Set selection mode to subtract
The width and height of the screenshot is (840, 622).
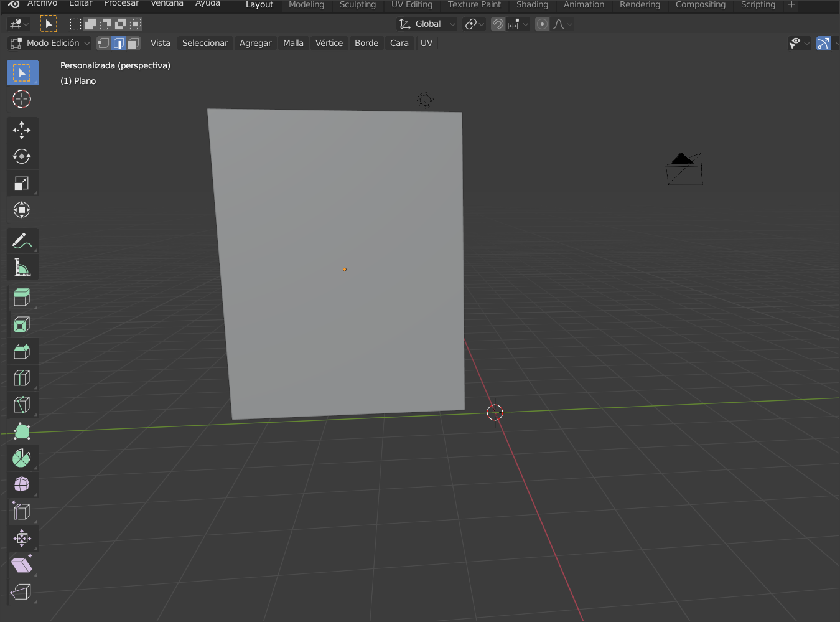pos(105,24)
